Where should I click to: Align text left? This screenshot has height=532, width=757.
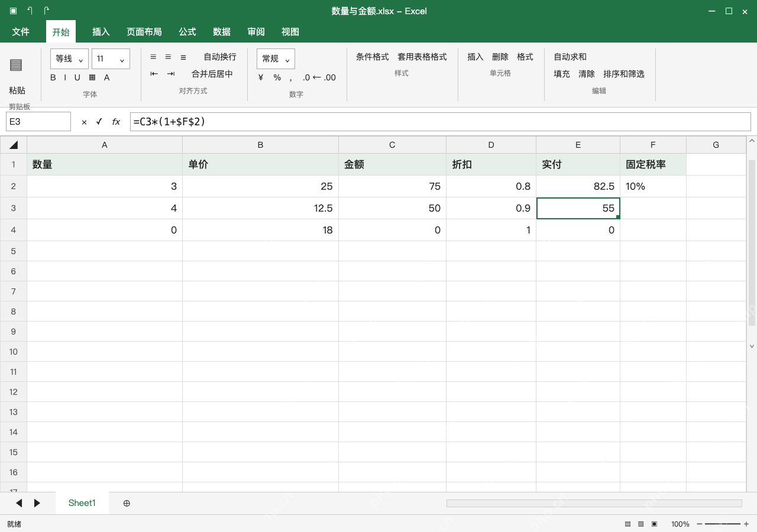point(153,57)
